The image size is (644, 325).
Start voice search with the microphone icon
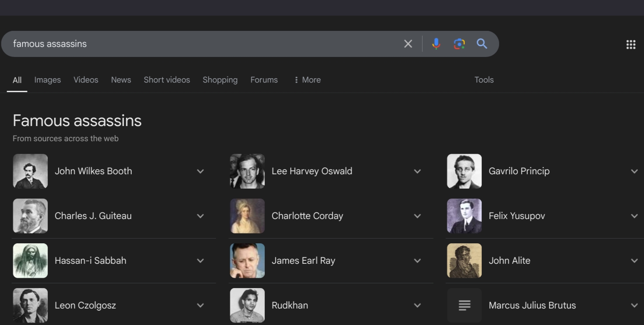(x=436, y=44)
